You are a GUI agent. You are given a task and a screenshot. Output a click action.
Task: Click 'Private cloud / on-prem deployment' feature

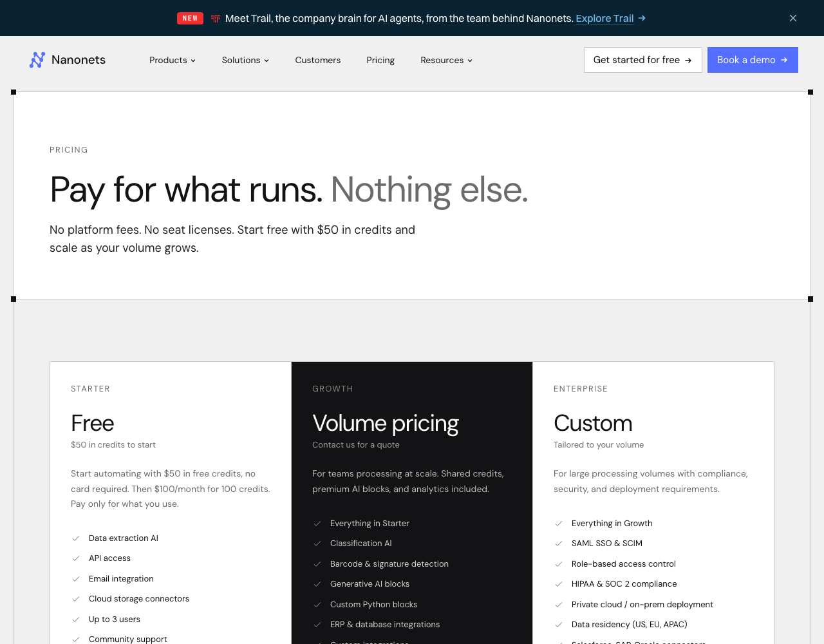(642, 605)
